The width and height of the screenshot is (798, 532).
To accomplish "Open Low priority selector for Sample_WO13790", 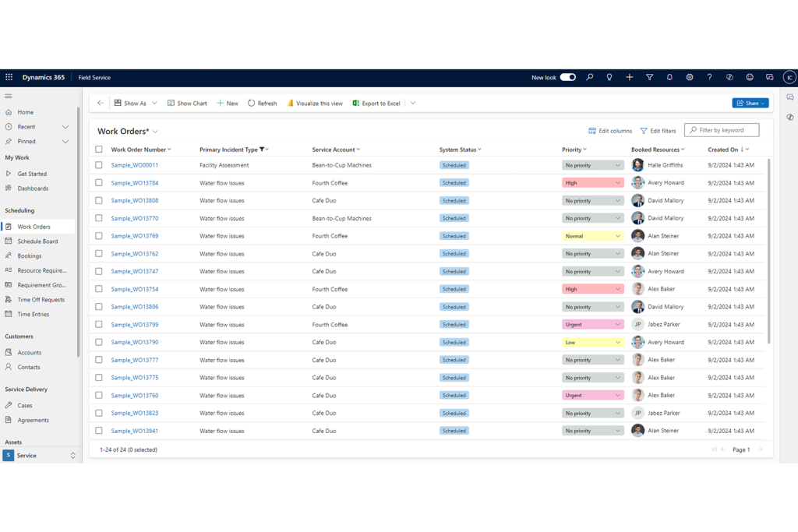I will (x=593, y=342).
